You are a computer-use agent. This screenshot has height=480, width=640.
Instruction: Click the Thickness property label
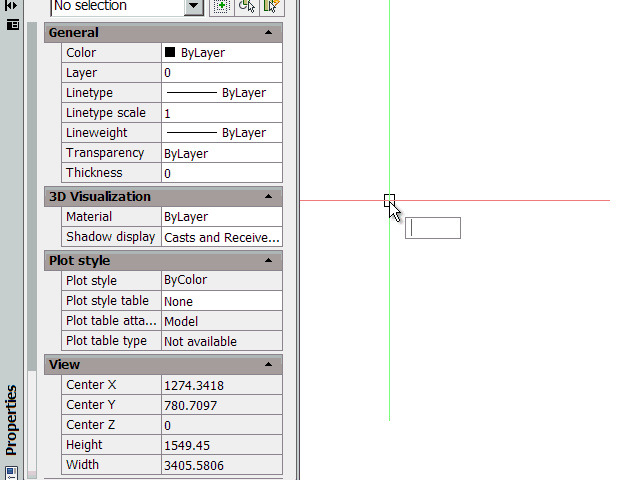click(x=94, y=173)
